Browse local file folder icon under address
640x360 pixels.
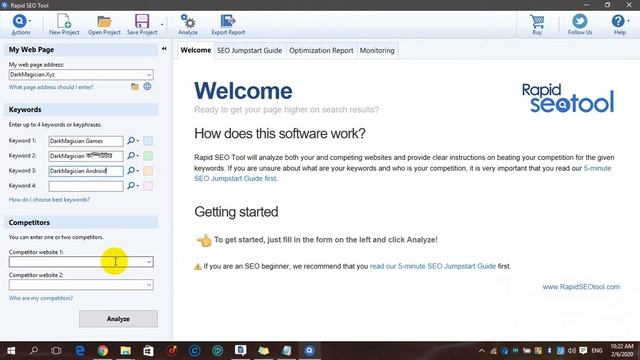click(135, 87)
